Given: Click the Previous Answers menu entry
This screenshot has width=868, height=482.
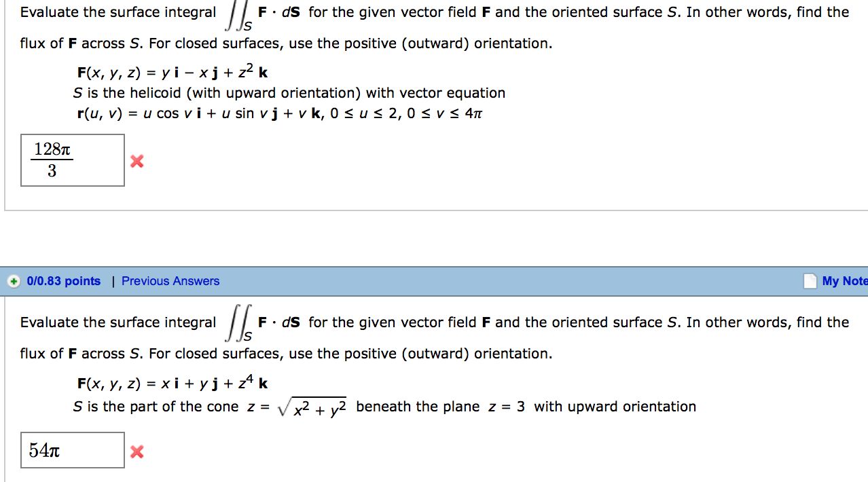Looking at the screenshot, I should 170,280.
